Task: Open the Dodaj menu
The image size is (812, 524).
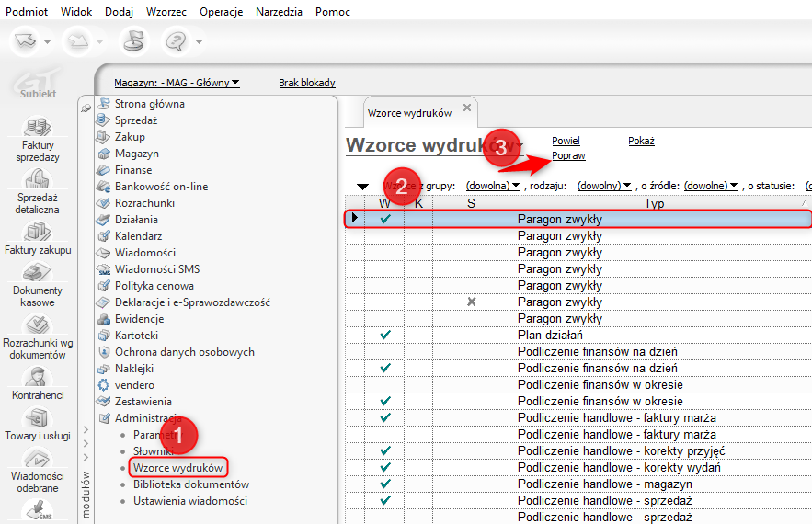Action: [x=120, y=11]
